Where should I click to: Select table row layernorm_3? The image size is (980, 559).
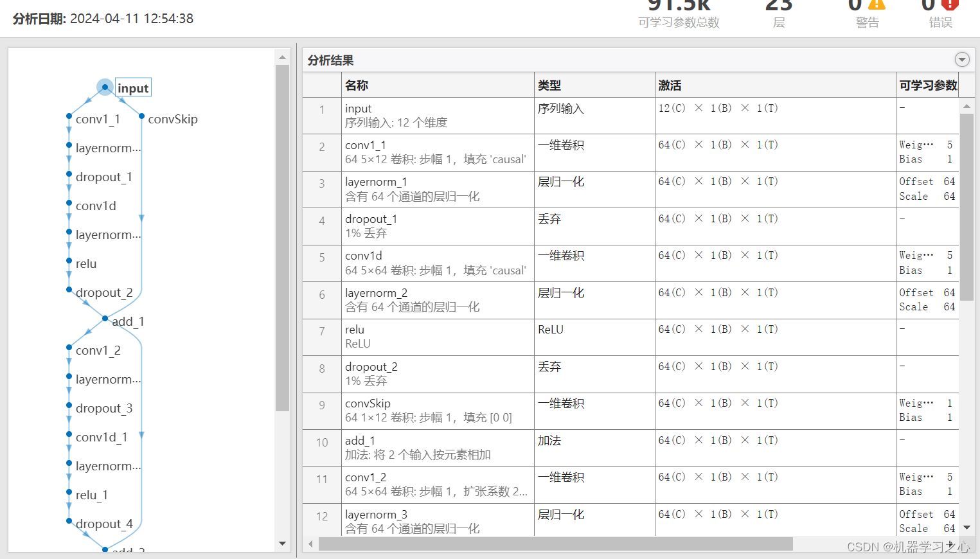pos(630,520)
